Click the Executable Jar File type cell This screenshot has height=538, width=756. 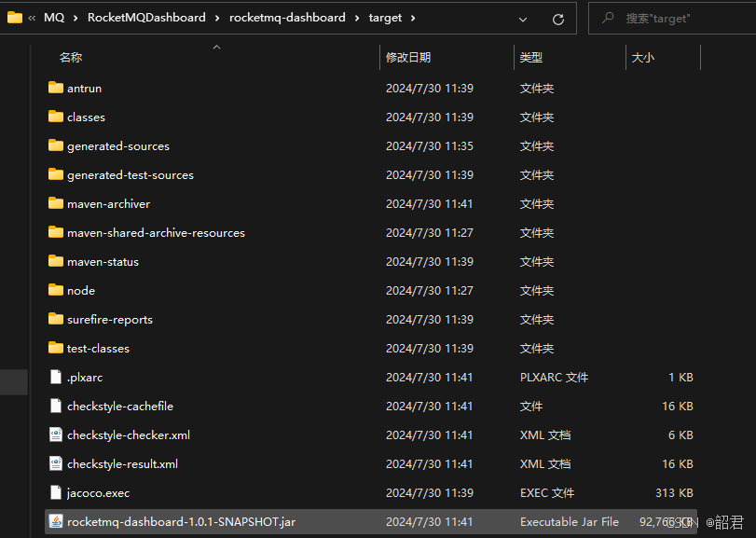(570, 521)
